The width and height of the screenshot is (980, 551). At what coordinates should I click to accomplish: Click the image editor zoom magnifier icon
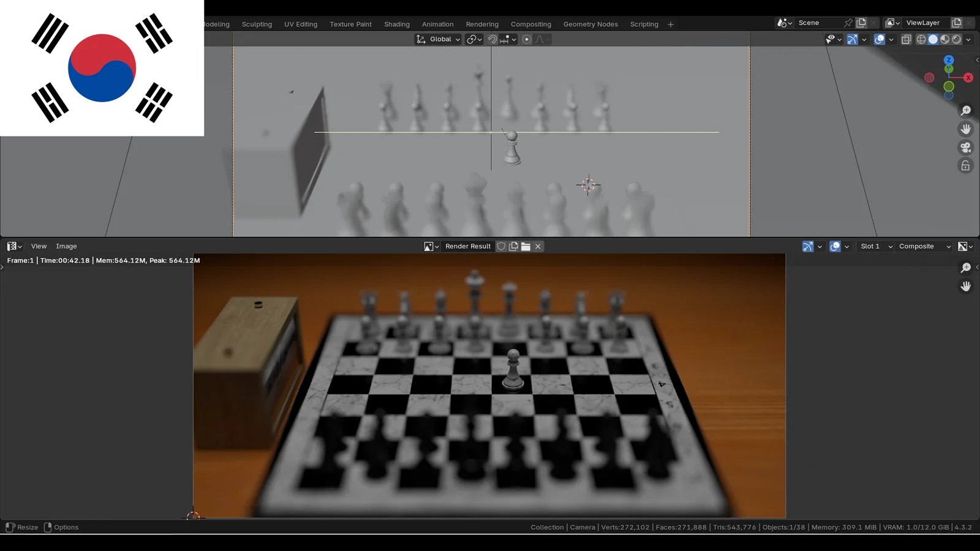965,268
